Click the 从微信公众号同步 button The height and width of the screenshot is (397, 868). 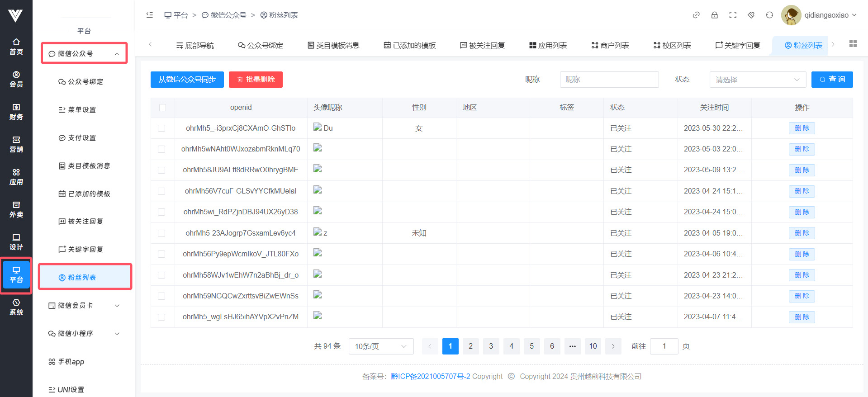pyautogui.click(x=187, y=80)
